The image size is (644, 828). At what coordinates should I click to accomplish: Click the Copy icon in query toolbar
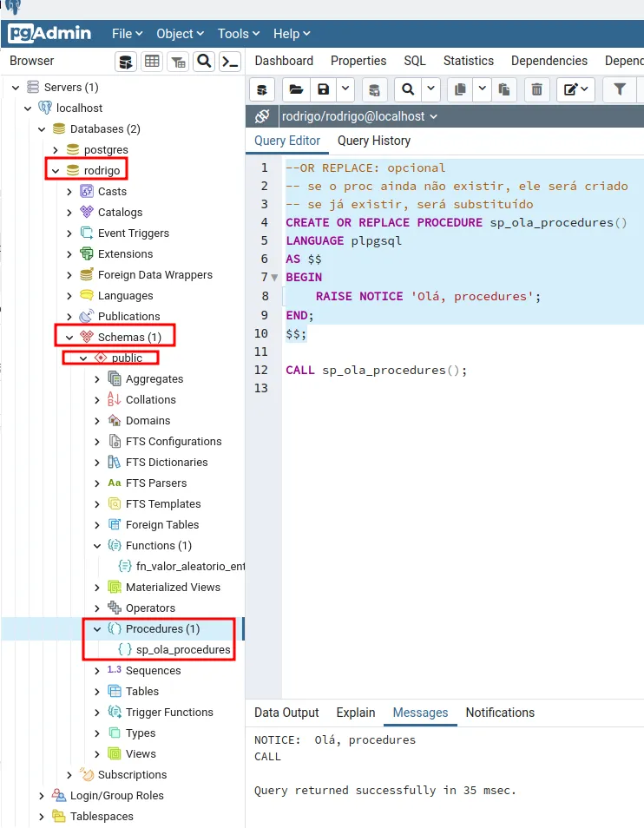(x=460, y=89)
